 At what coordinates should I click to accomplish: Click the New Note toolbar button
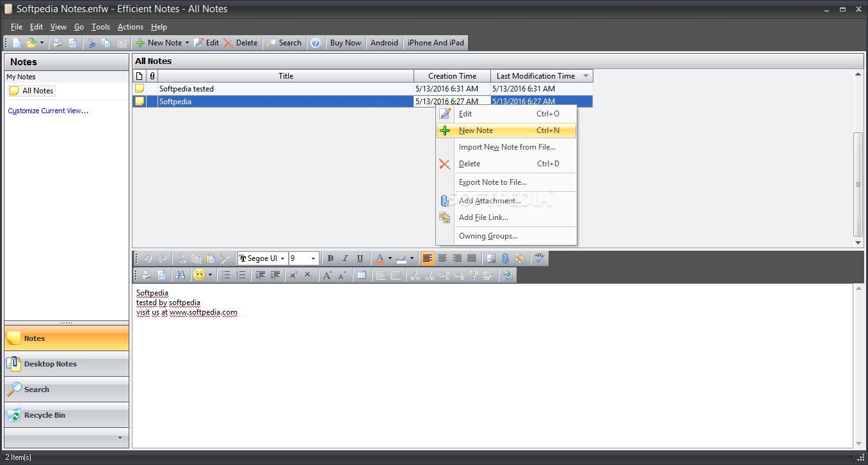(x=158, y=43)
